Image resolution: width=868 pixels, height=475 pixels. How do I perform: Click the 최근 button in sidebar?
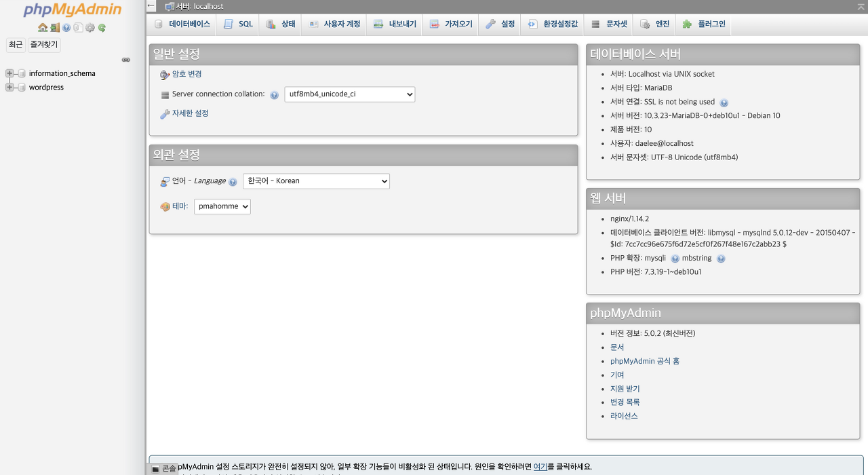[16, 45]
